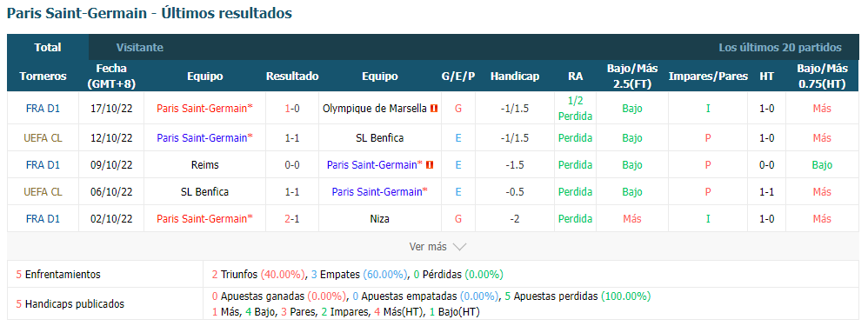The width and height of the screenshot is (868, 326).
Task: Open SL Benfica from the 06/10/22 row
Action: click(x=204, y=192)
